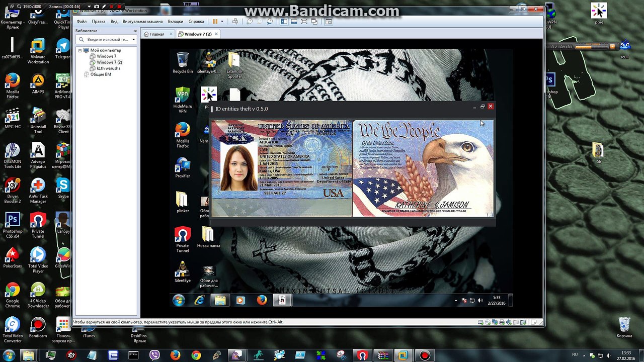Image resolution: width=644 pixels, height=362 pixels.
Task: Open Windows Media Player in guest taskbar
Action: [x=240, y=300]
